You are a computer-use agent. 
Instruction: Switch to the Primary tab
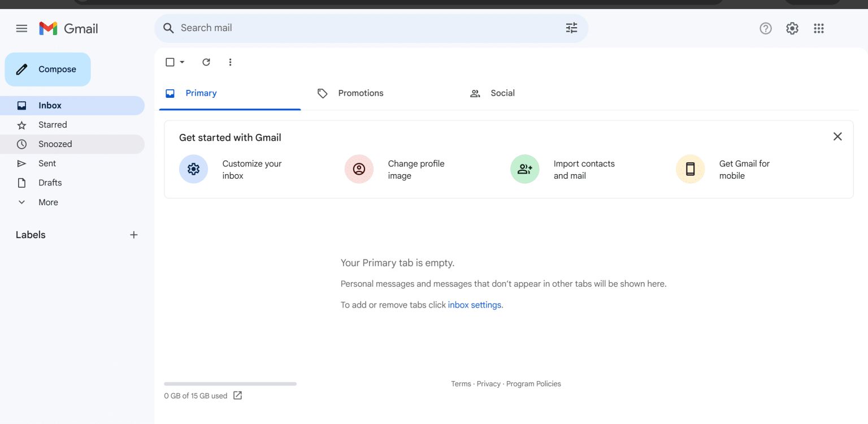(x=230, y=93)
